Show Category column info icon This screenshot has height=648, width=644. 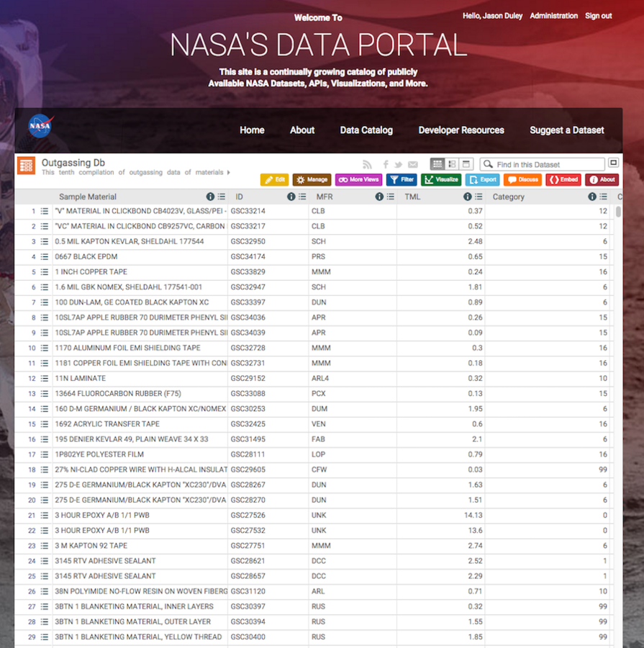coord(592,197)
